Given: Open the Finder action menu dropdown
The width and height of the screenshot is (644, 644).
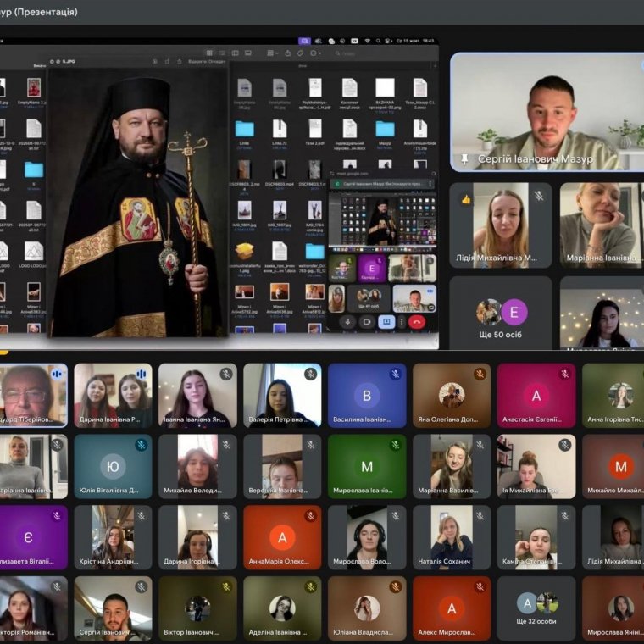Looking at the screenshot, I should point(315,53).
